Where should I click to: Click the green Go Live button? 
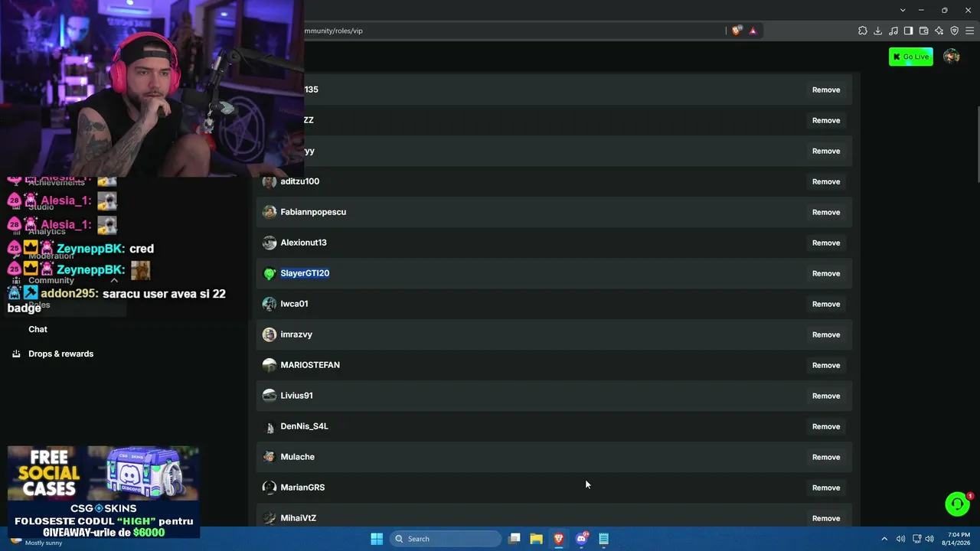coord(911,57)
